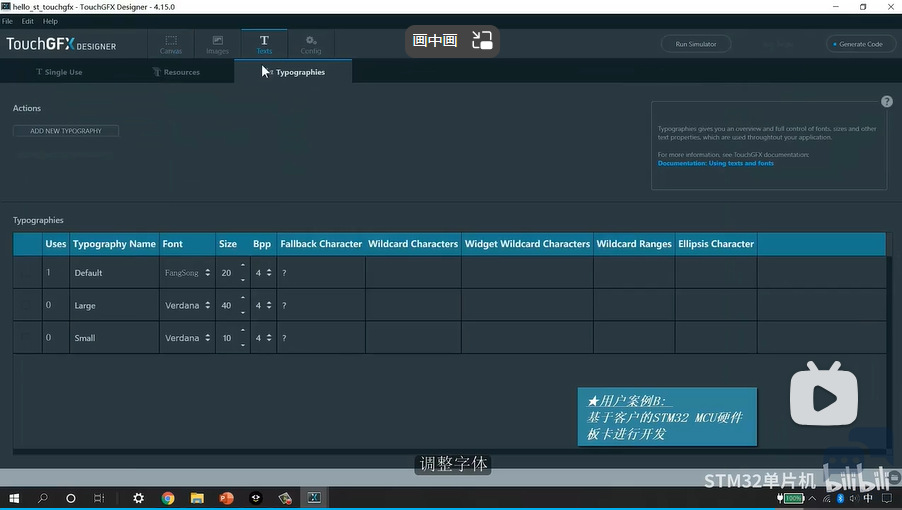Decrease size of Default typography
Screen dimensions: 902x510
[243, 280]
